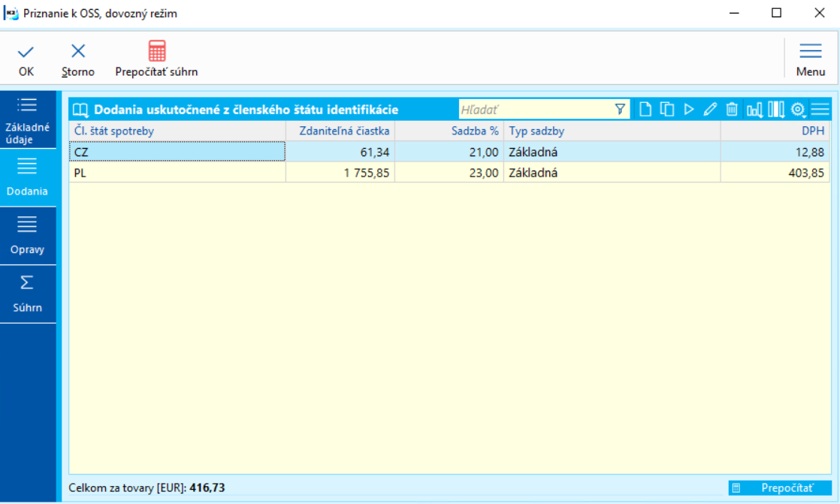Confirm with the OK checkmark
This screenshot has height=504, width=840.
pos(26,52)
